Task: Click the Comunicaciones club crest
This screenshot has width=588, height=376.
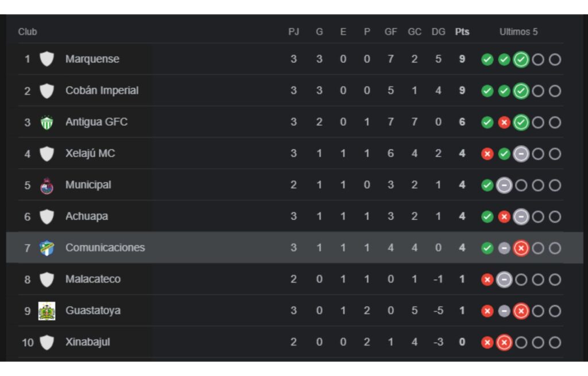Action: [47, 248]
